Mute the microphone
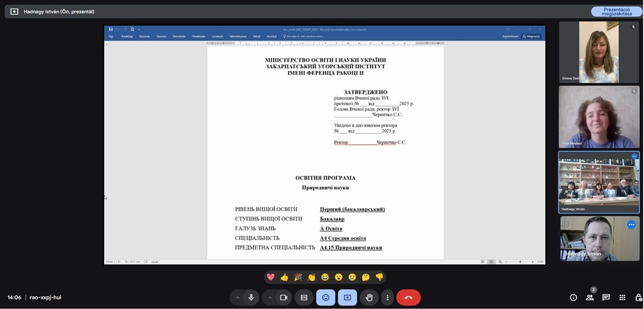 (x=251, y=297)
